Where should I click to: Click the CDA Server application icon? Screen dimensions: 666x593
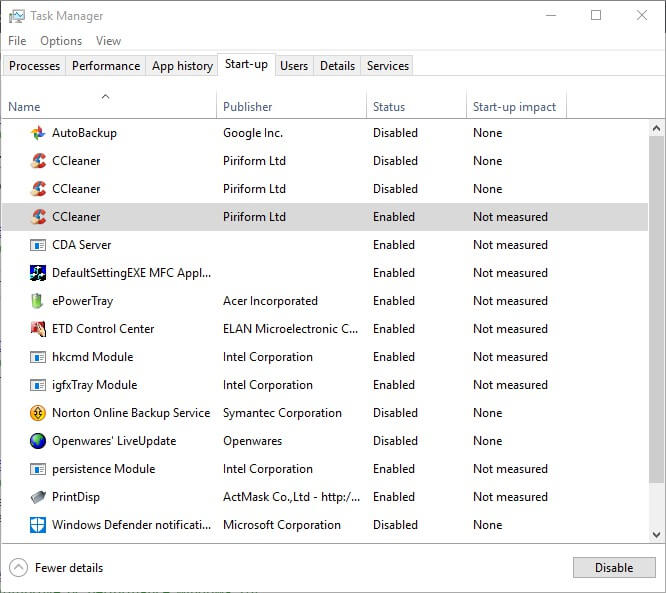(x=38, y=245)
